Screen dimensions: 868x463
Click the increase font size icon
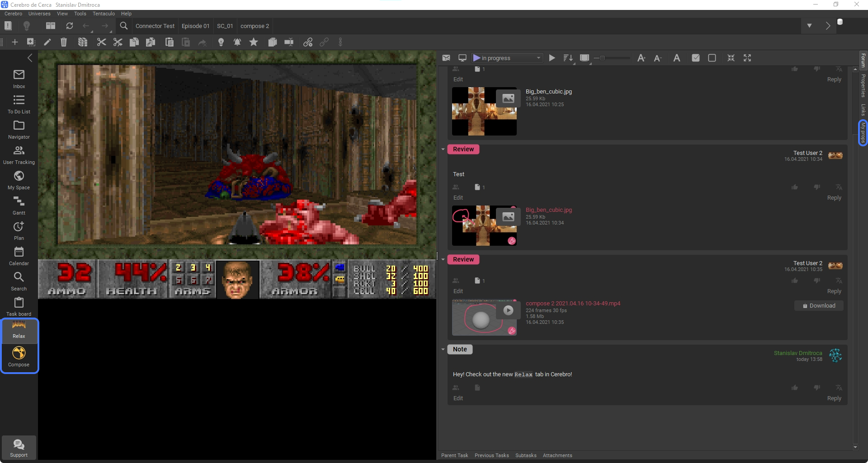[x=641, y=58]
